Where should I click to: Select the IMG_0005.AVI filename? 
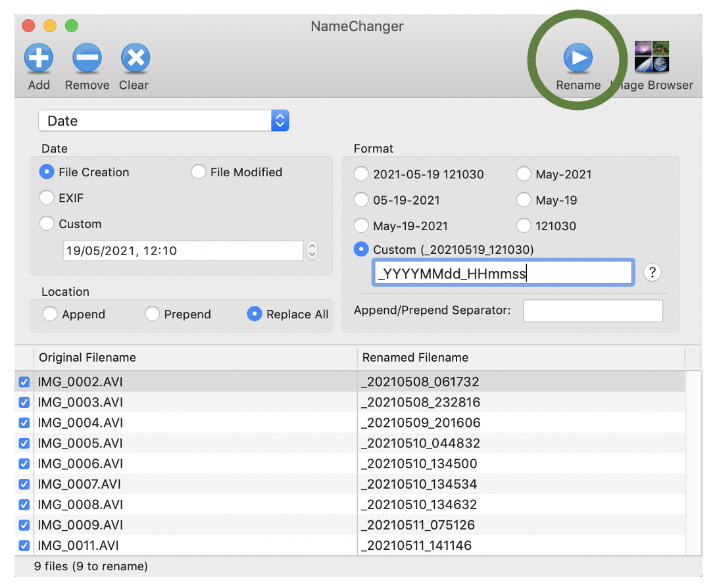tap(80, 443)
